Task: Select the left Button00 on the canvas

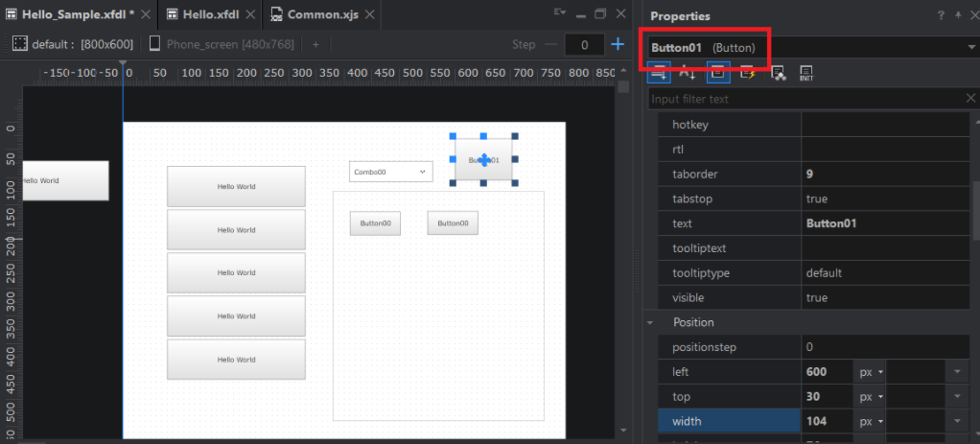Action: tap(375, 223)
